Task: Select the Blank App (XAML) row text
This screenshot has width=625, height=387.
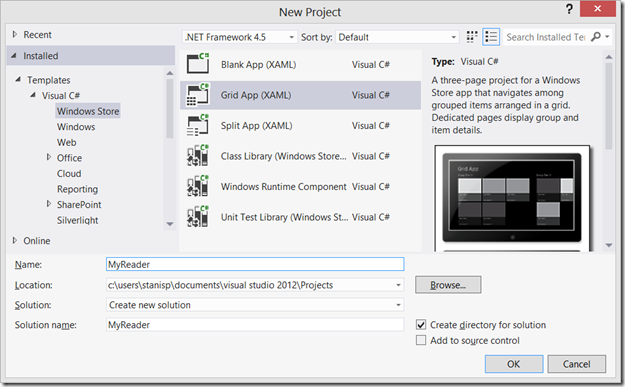Action: coord(259,65)
